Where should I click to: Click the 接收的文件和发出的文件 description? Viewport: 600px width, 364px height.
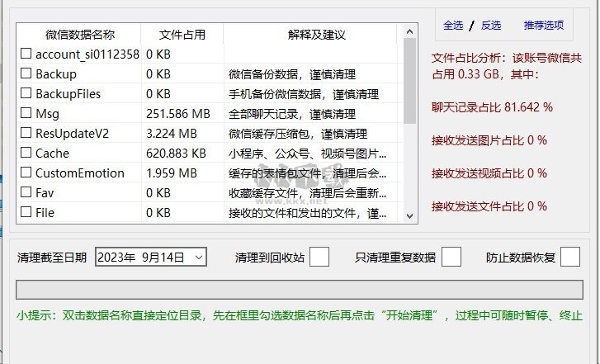(x=308, y=213)
